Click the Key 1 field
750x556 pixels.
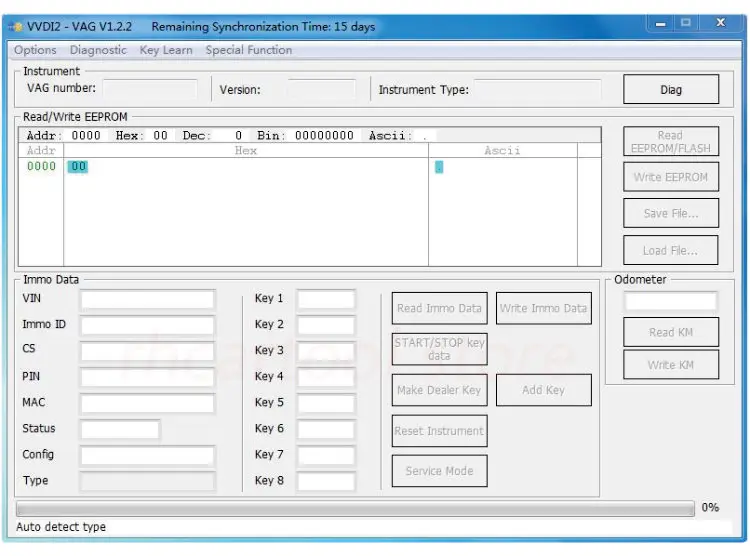pyautogui.click(x=326, y=300)
